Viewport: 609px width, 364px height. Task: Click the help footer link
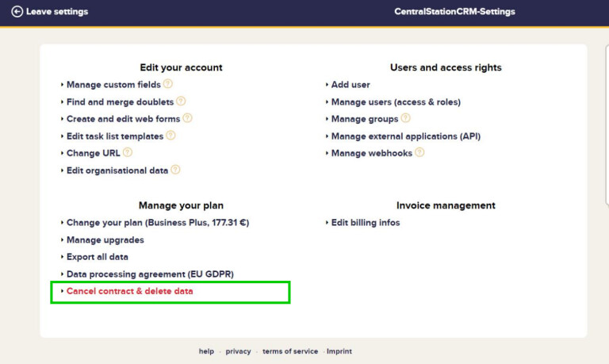click(x=206, y=351)
